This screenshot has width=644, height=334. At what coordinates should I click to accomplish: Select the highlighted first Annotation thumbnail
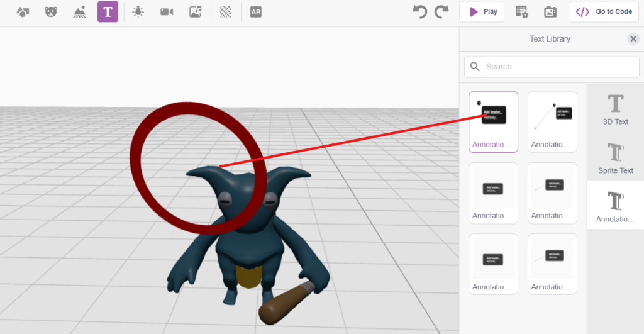(494, 121)
